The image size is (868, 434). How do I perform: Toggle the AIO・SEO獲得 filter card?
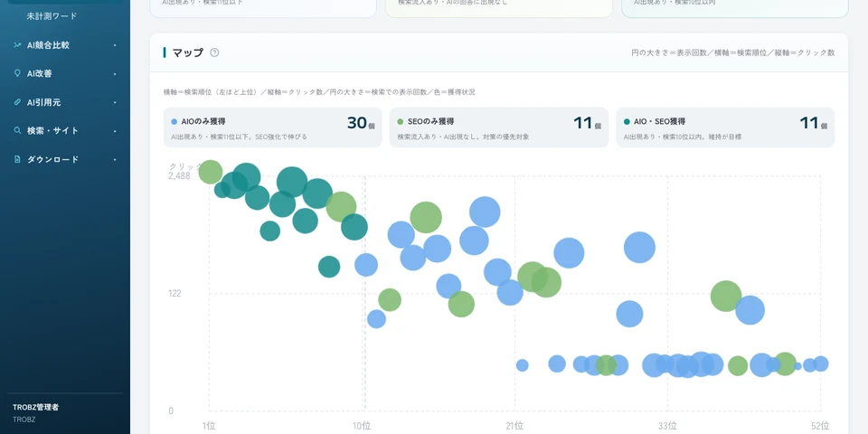pyautogui.click(x=725, y=127)
